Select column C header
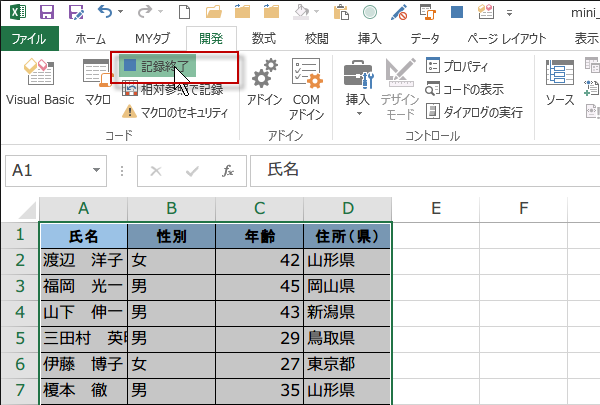 tap(259, 209)
